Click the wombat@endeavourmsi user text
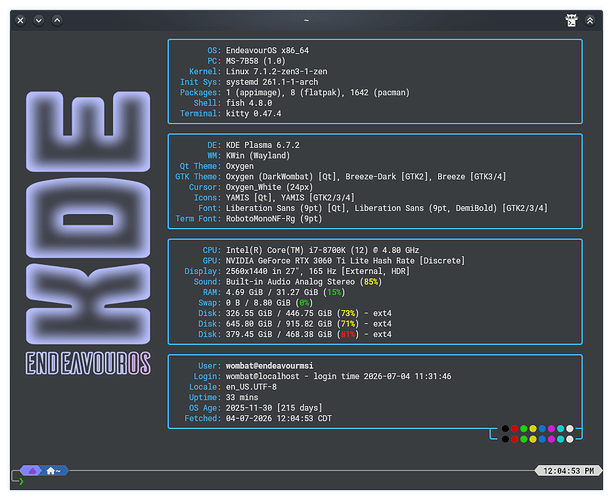 pyautogui.click(x=269, y=366)
